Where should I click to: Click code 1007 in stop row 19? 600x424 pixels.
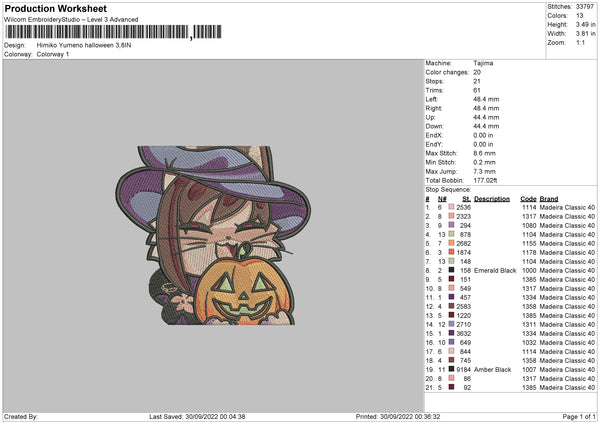(529, 370)
